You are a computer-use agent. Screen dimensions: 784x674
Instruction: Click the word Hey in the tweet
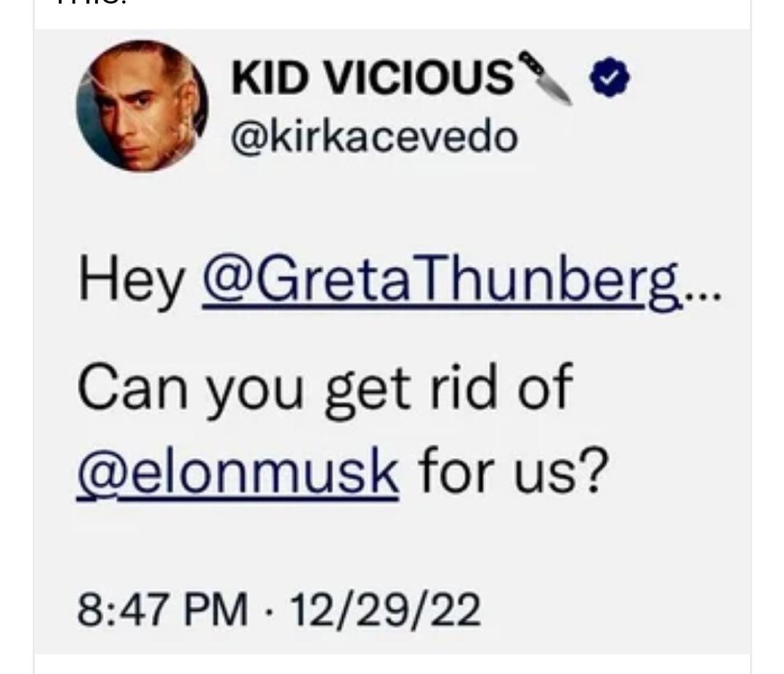point(132,281)
